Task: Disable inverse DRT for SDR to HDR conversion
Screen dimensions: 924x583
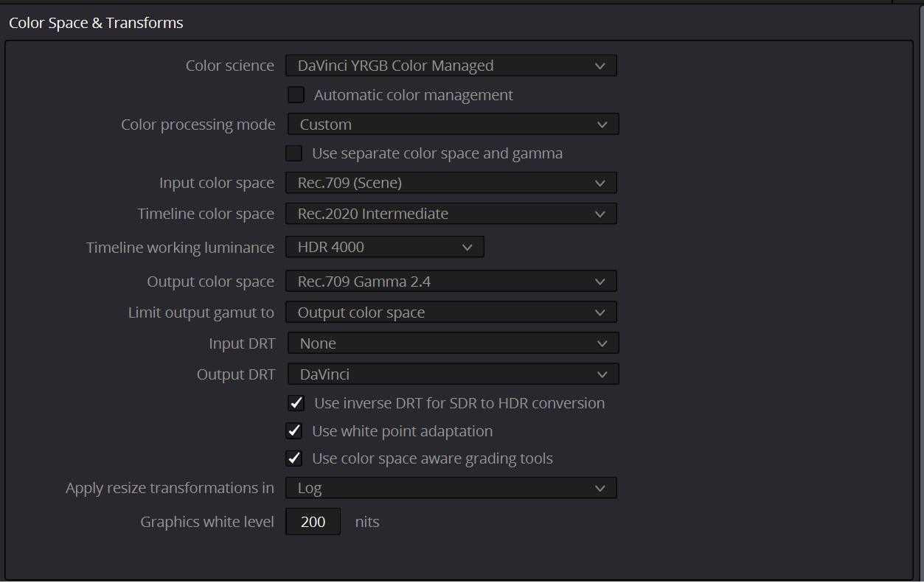Action: (296, 403)
